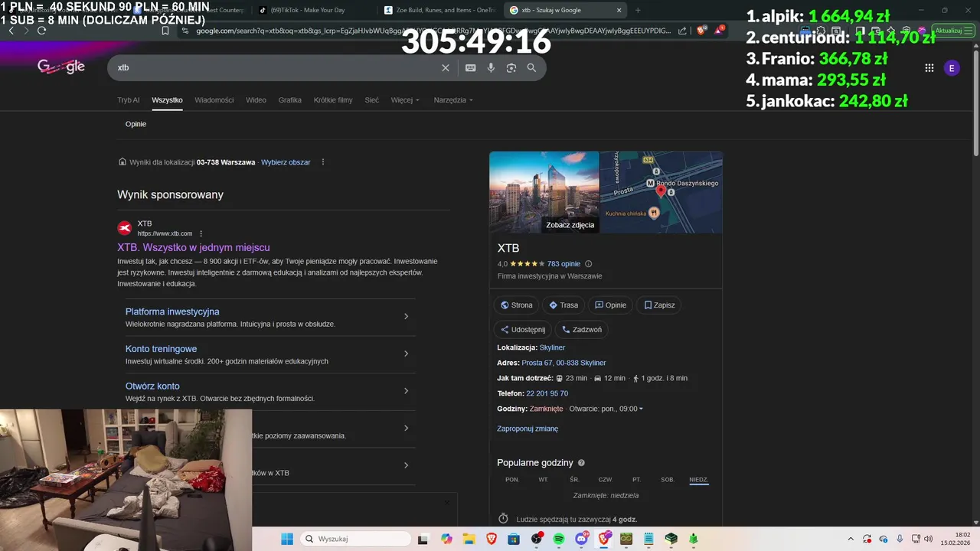The height and width of the screenshot is (551, 980).
Task: Open a new browser tab with plus
Action: 638,10
